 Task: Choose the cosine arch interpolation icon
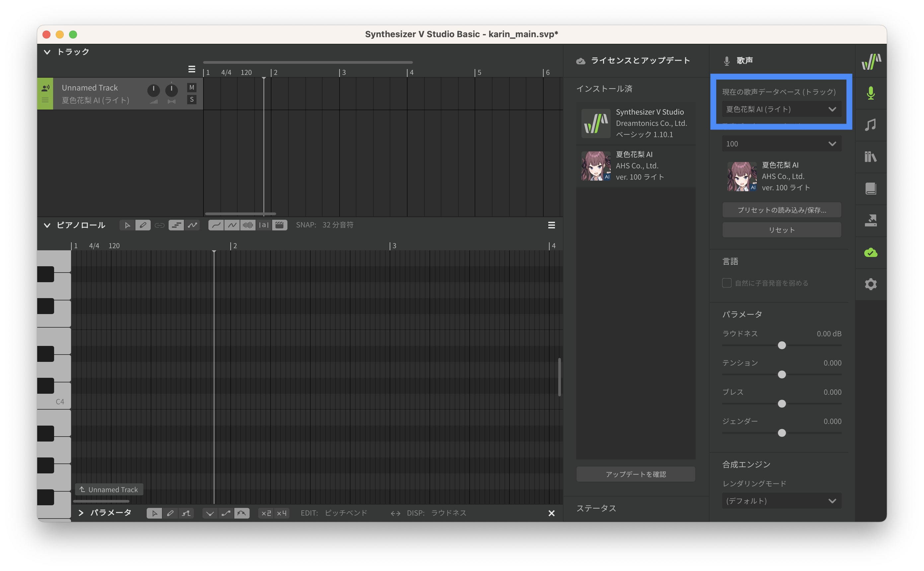click(x=242, y=513)
